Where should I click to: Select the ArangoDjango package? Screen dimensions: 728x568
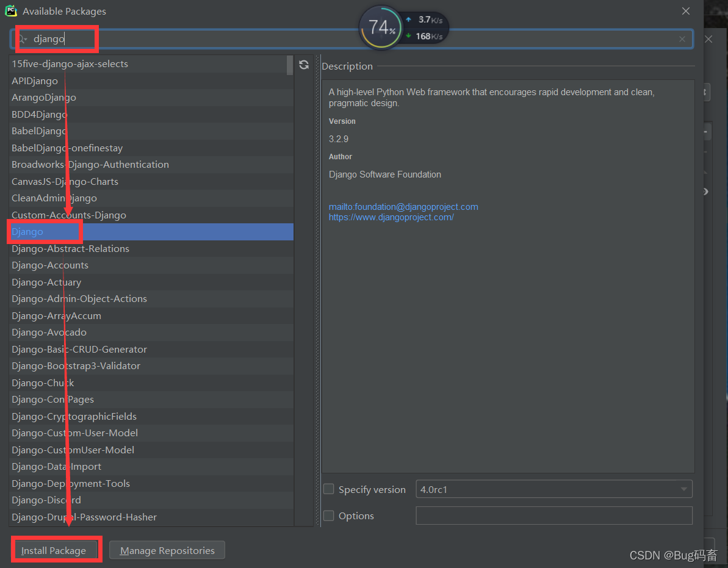click(x=151, y=98)
